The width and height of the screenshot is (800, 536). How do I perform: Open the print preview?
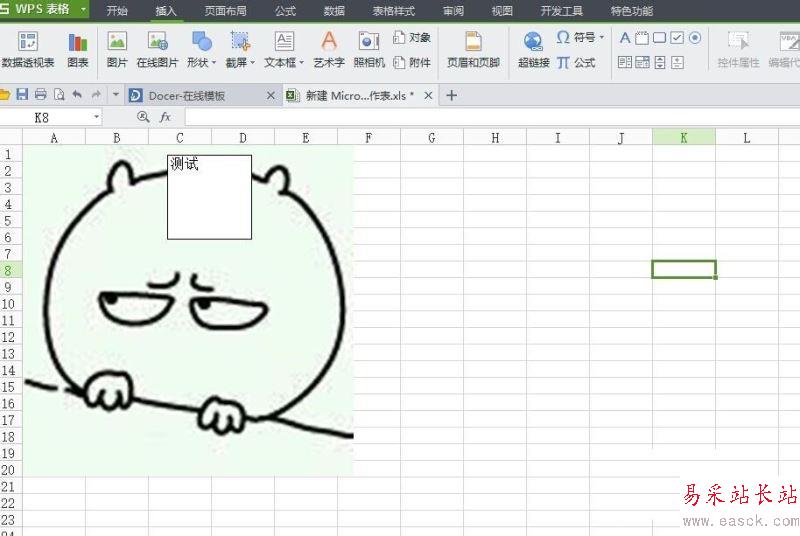pyautogui.click(x=59, y=94)
